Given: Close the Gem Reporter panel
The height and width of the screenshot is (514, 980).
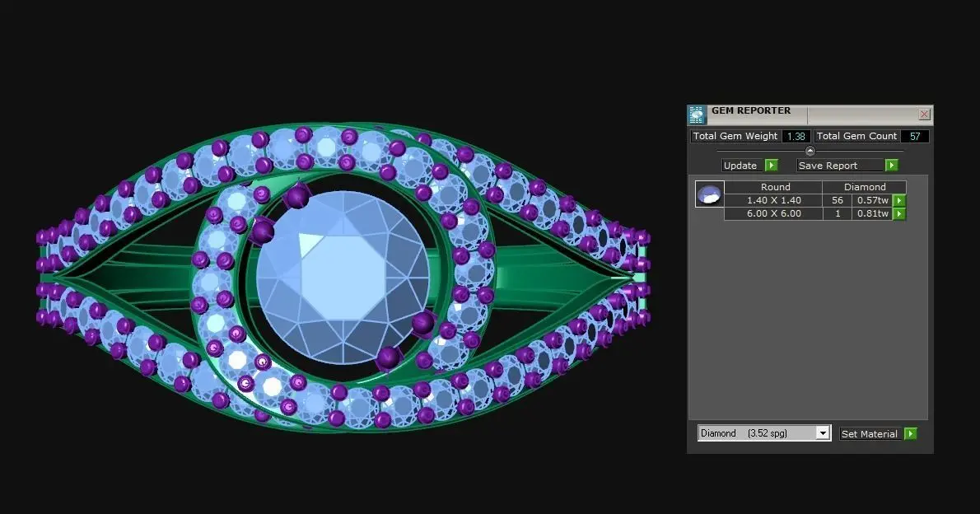Looking at the screenshot, I should pos(924,114).
